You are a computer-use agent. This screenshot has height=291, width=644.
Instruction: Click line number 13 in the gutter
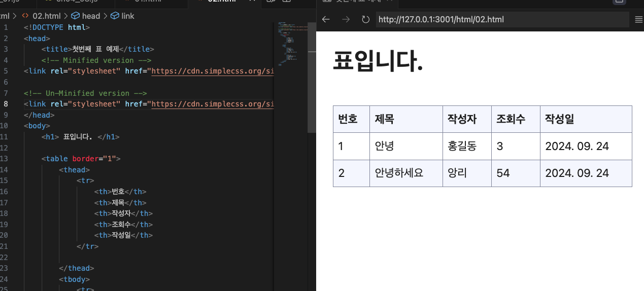5,159
